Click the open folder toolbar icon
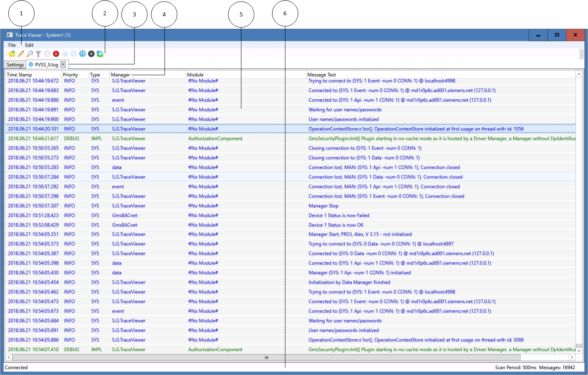 pyautogui.click(x=12, y=54)
